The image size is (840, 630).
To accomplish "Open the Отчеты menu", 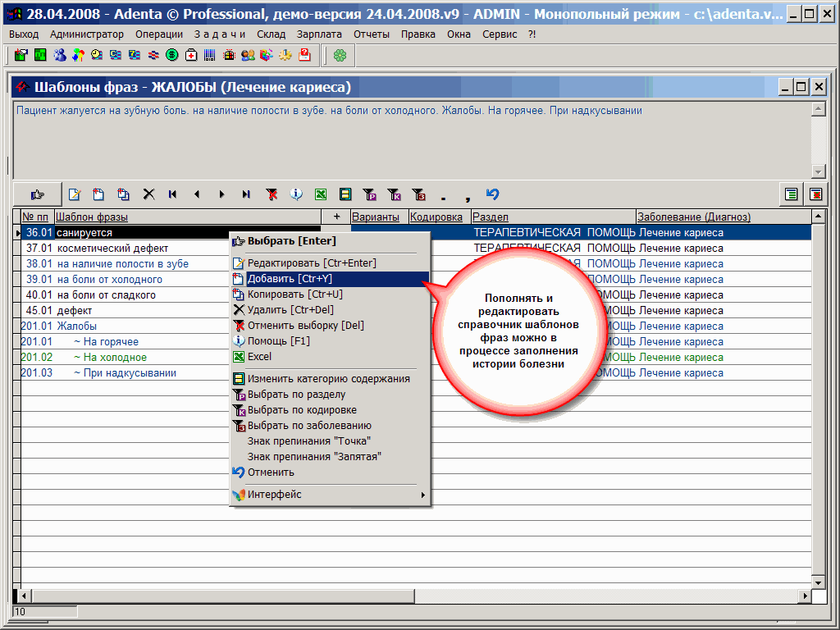I will (x=372, y=34).
